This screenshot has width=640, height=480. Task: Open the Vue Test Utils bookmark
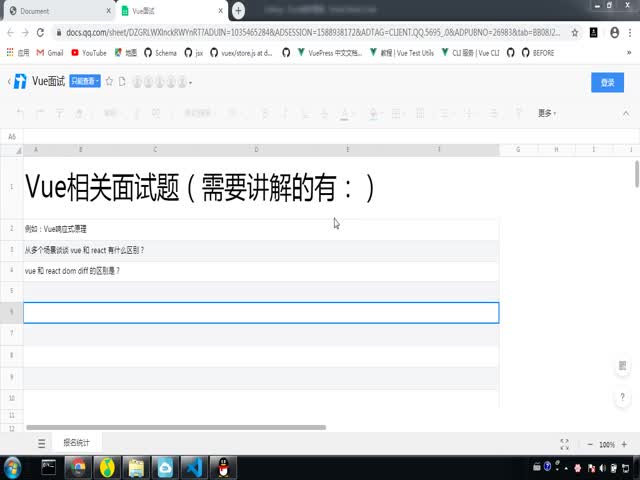402,53
